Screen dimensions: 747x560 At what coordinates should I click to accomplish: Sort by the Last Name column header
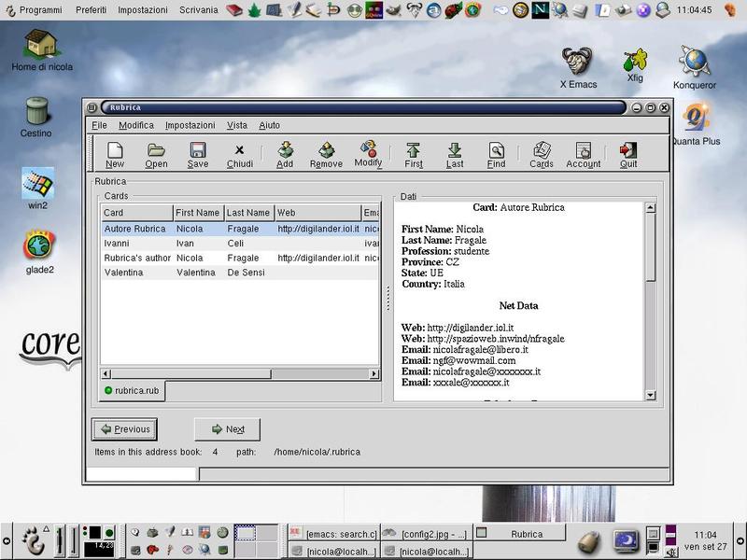249,213
